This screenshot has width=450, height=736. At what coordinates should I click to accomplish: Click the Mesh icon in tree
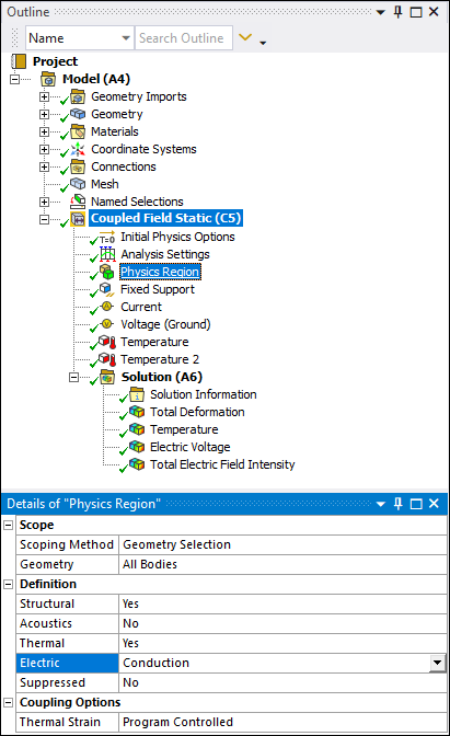77,184
